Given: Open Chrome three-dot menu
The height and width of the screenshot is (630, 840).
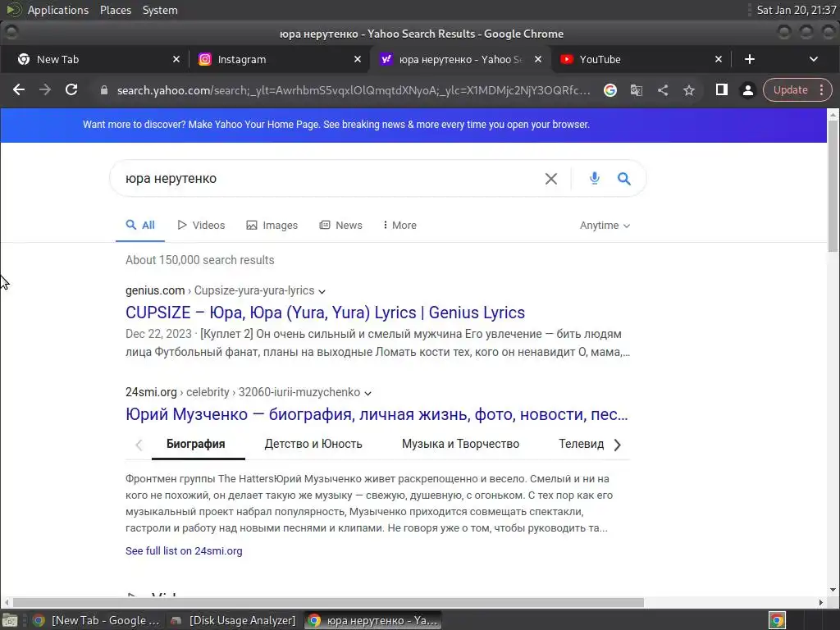Looking at the screenshot, I should point(821,90).
